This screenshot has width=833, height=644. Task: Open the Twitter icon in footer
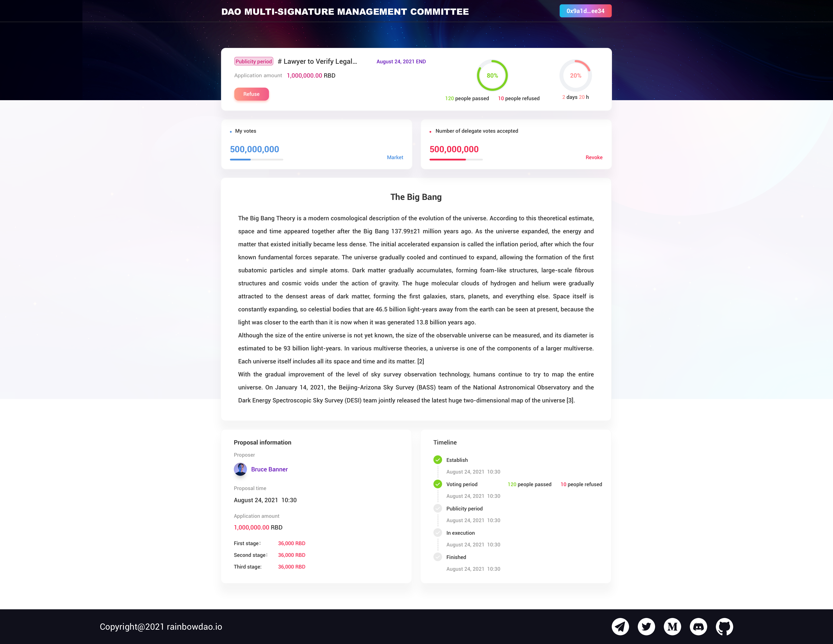(646, 626)
